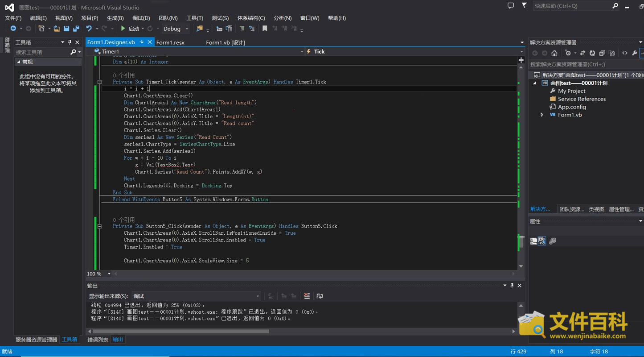This screenshot has width=644, height=357.
Task: Click the Home icon in Solution Explorer
Action: click(x=554, y=53)
